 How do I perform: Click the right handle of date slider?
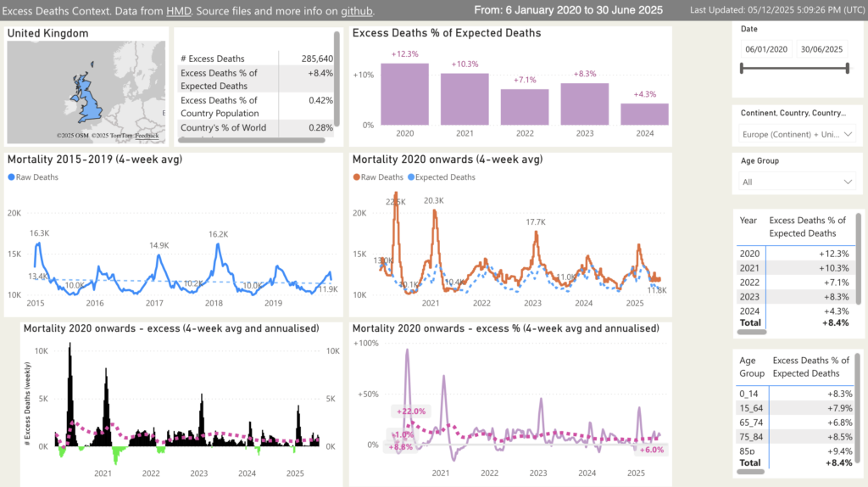[x=847, y=70]
